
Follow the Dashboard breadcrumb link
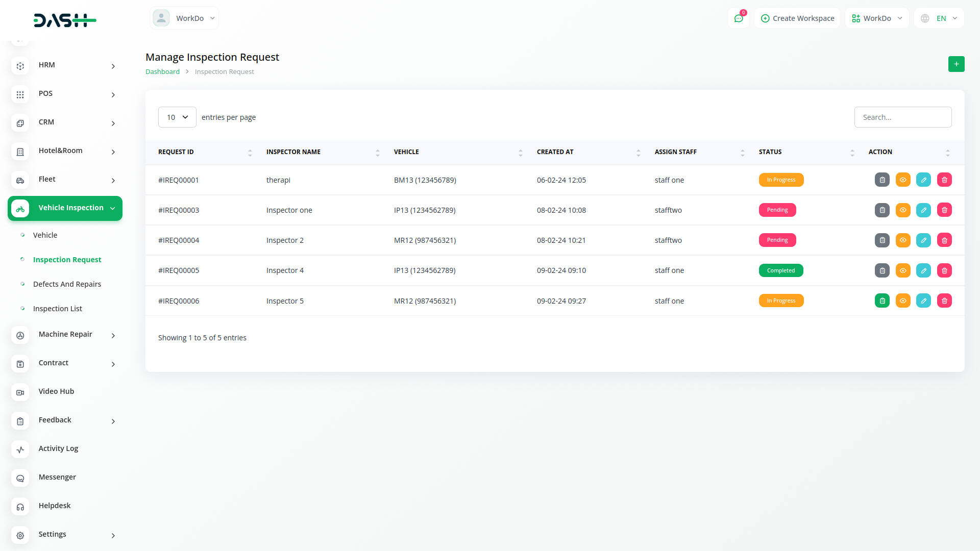pyautogui.click(x=162, y=72)
